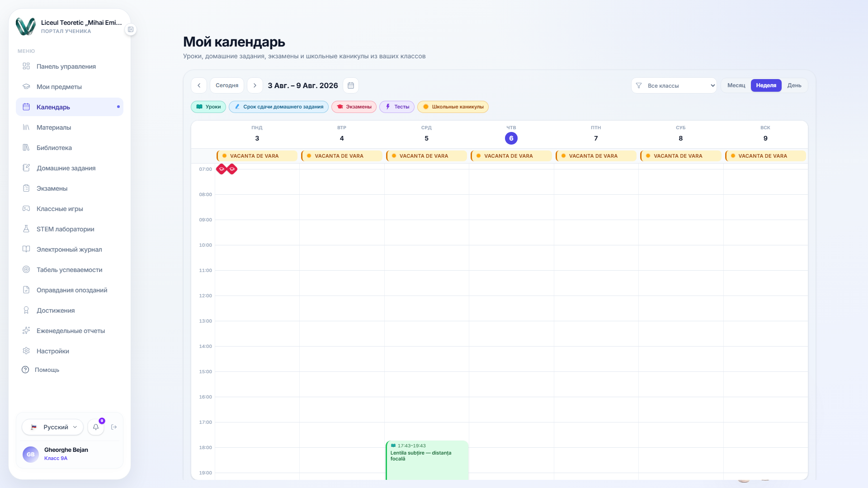Click first red exam marker on Monday

pos(222,169)
